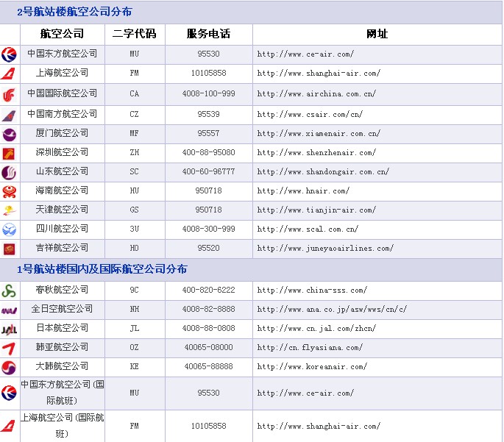Screen dimensions: 504x442
Task: Click the Xiamen Airlines logo
Action: point(9,135)
